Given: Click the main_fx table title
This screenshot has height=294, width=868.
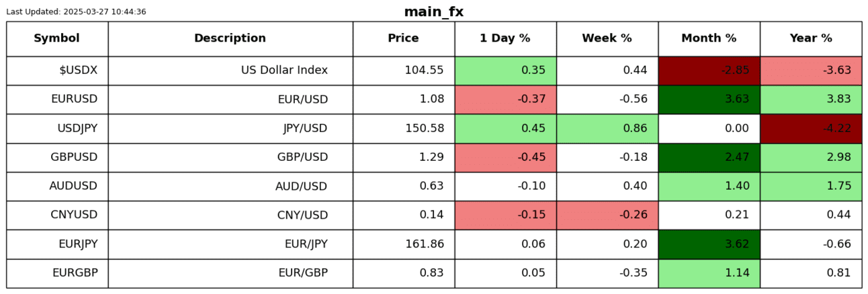Looking at the screenshot, I should (433, 12).
